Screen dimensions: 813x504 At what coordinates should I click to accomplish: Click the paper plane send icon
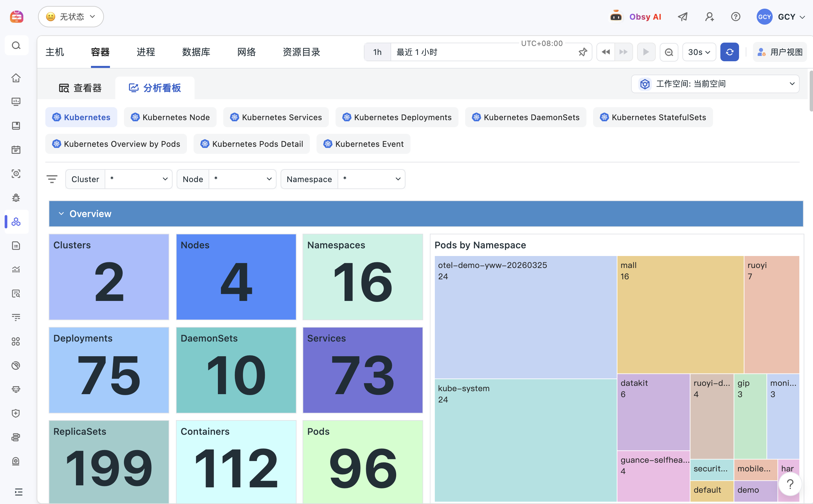[683, 17]
